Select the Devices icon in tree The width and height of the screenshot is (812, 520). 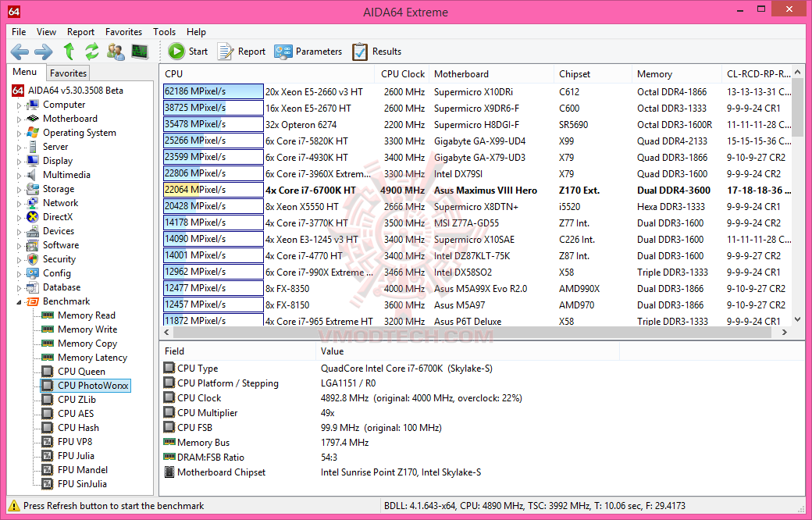pyautogui.click(x=33, y=231)
